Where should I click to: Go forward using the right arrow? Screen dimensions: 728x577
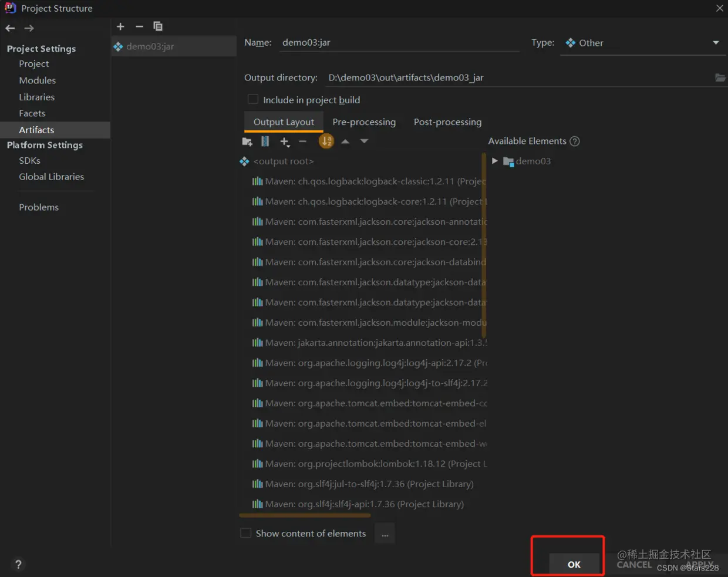point(29,28)
